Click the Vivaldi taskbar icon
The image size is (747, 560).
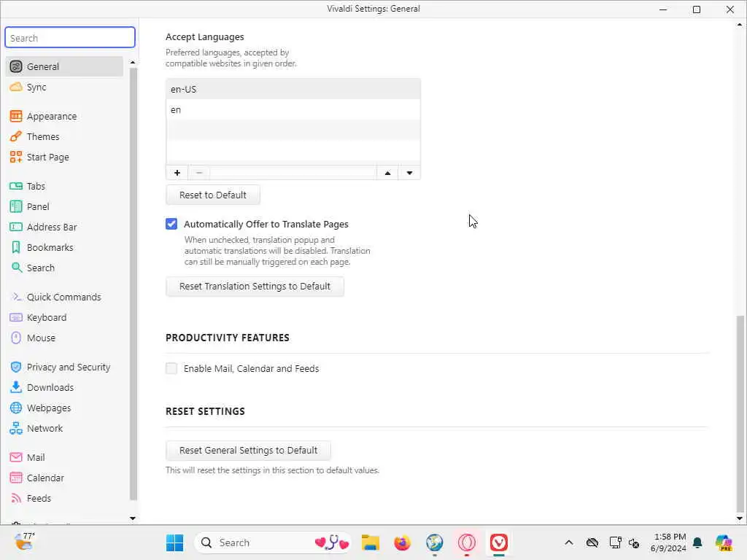click(499, 542)
